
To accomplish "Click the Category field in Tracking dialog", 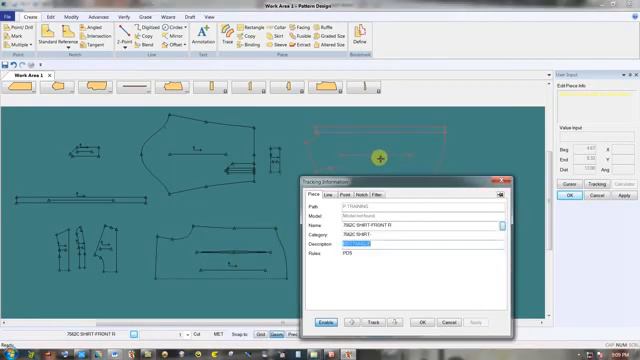I will coord(423,235).
